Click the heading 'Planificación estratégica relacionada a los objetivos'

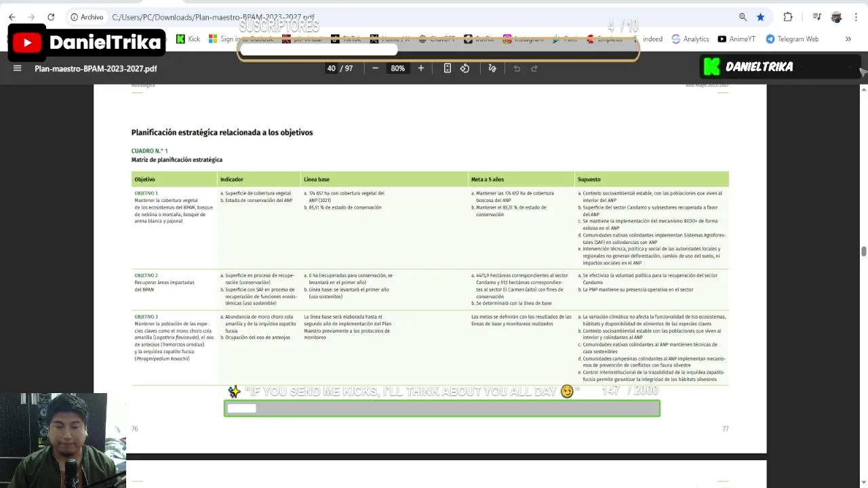(x=222, y=132)
